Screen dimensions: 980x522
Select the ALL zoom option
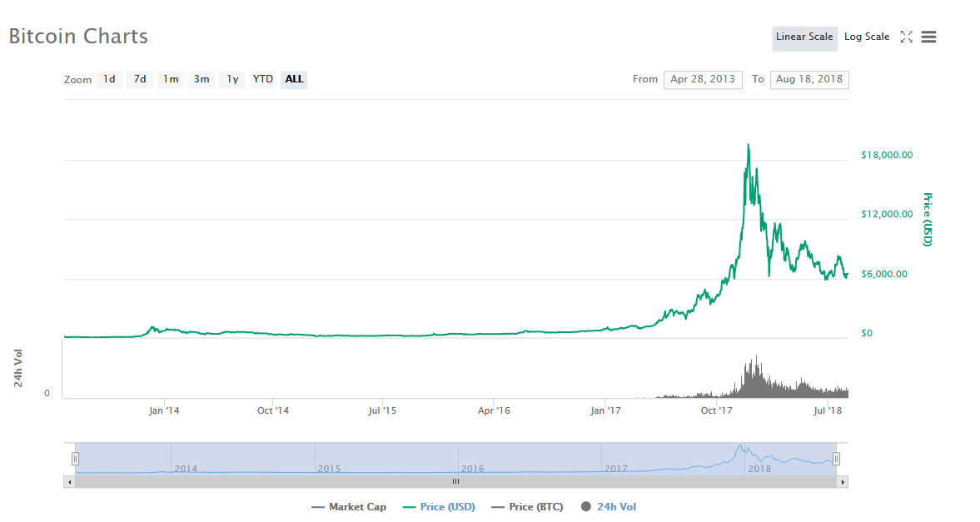pyautogui.click(x=294, y=79)
